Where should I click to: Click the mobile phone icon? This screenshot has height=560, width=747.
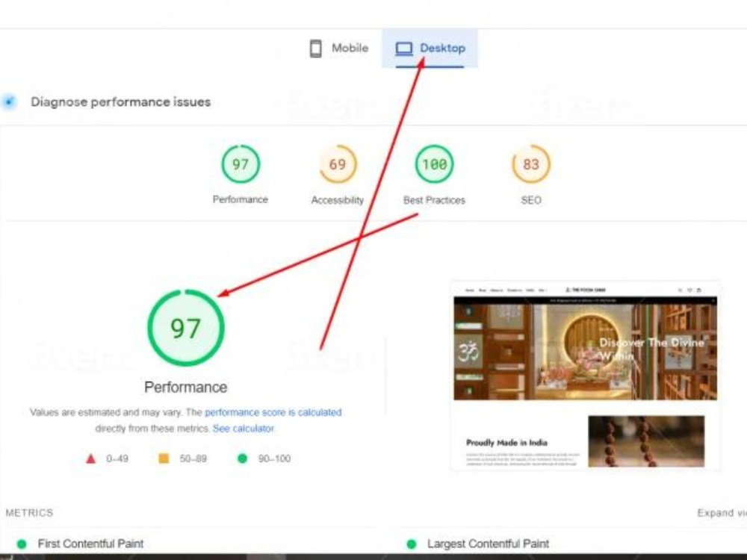click(315, 49)
